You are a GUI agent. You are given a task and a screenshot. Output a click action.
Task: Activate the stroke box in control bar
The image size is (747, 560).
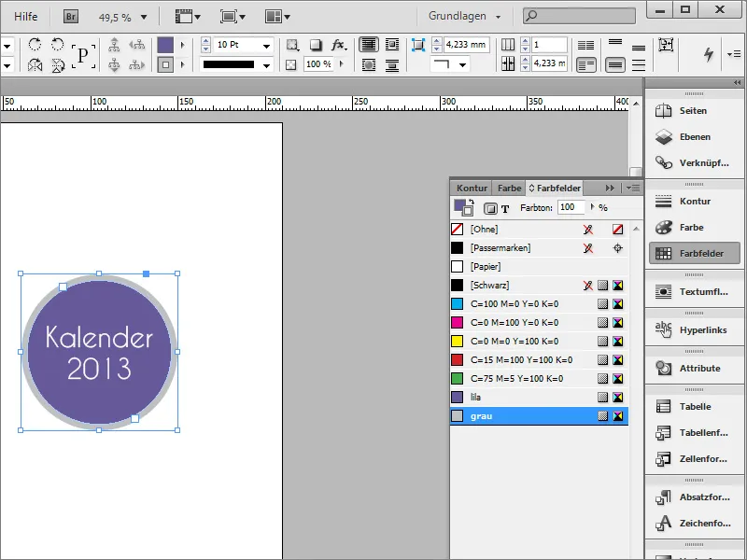[x=165, y=64]
